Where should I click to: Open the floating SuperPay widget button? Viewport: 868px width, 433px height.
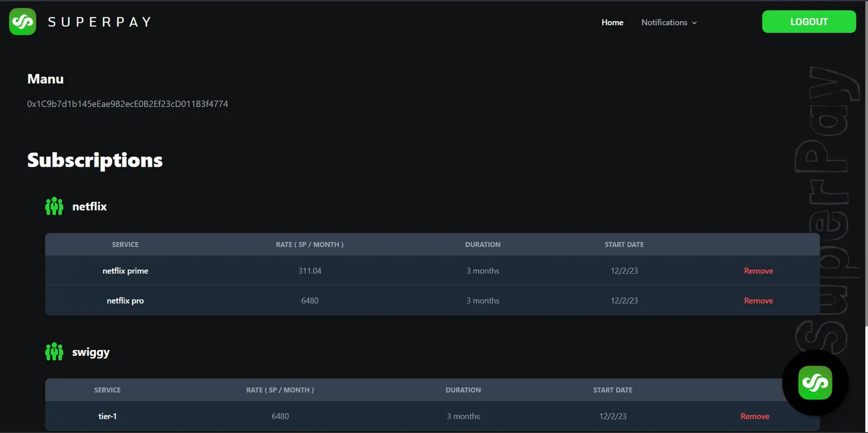click(x=815, y=382)
